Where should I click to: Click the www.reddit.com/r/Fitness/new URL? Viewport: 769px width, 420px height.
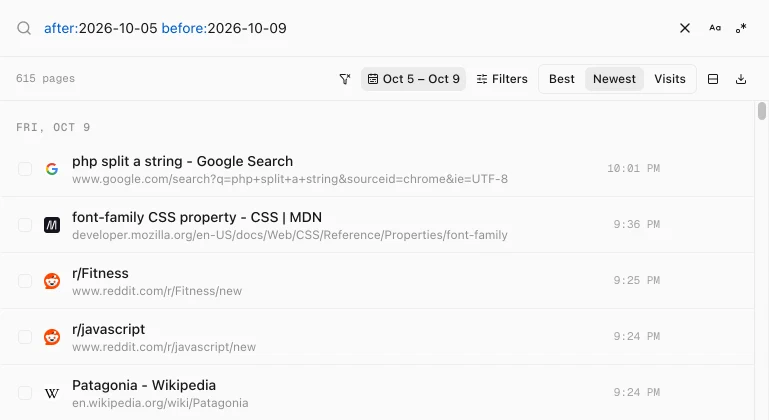click(x=157, y=291)
